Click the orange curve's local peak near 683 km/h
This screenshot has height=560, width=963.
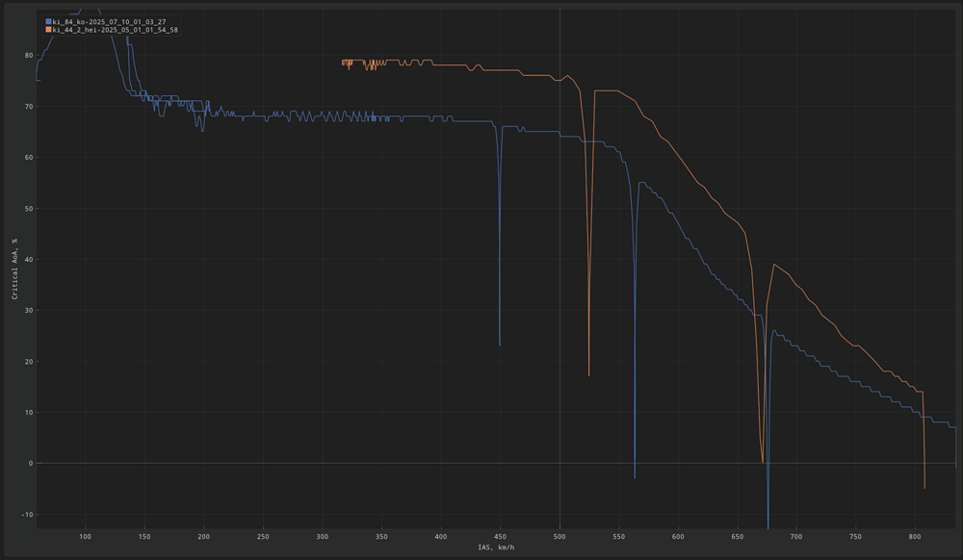point(774,264)
